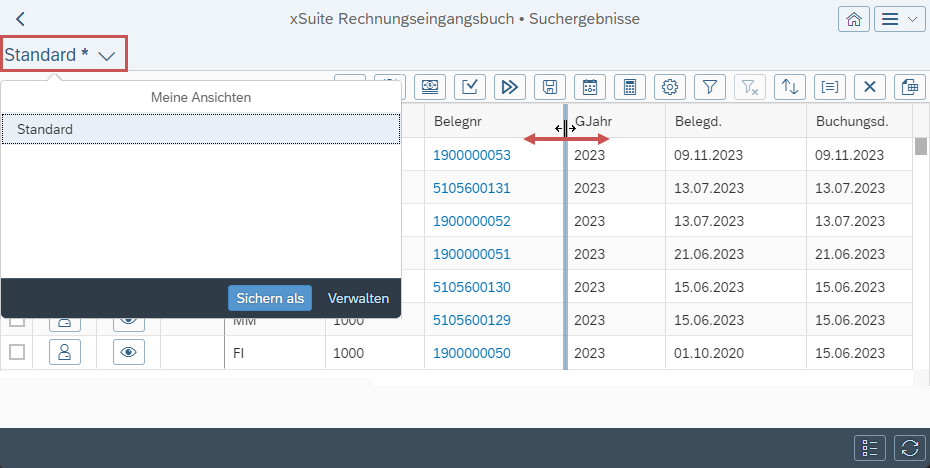The width and height of the screenshot is (930, 468).
Task: Click the checkmark approve toolbar icon
Action: click(x=470, y=87)
